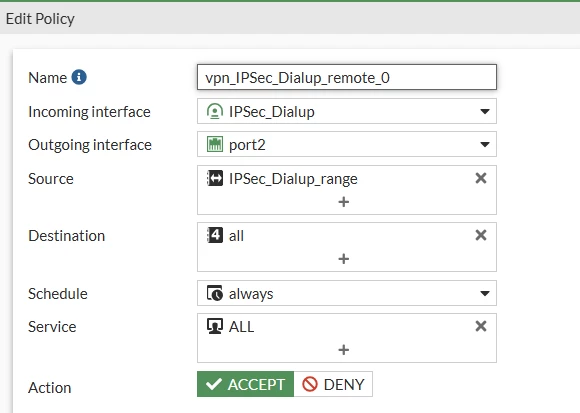The width and height of the screenshot is (580, 413).
Task: Select the IPSec_Dialup_range source entry
Action: point(293,179)
